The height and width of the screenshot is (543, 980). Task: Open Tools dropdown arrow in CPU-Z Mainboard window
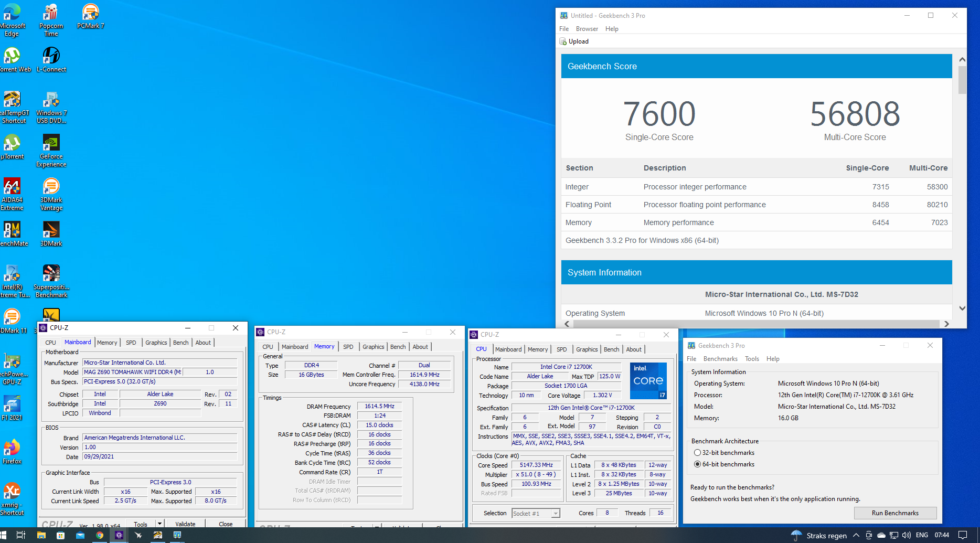[159, 524]
